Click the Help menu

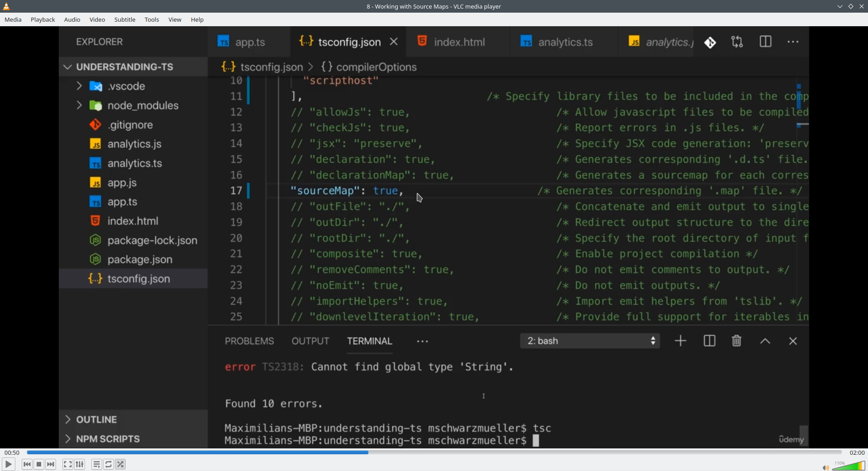pos(197,20)
